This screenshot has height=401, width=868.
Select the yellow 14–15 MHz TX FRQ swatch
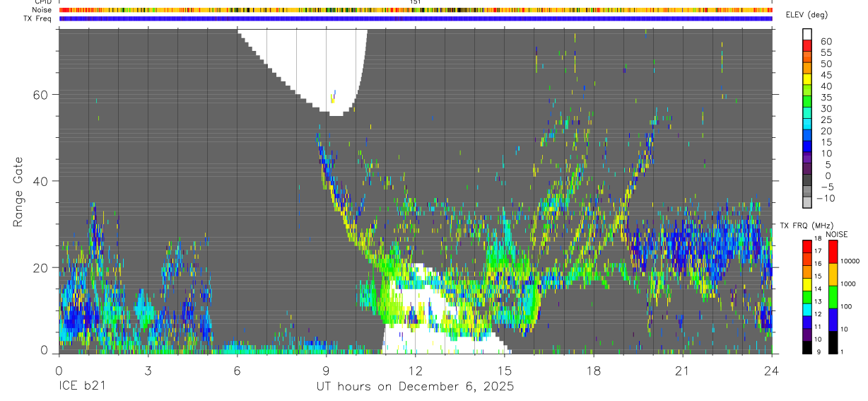point(807,283)
